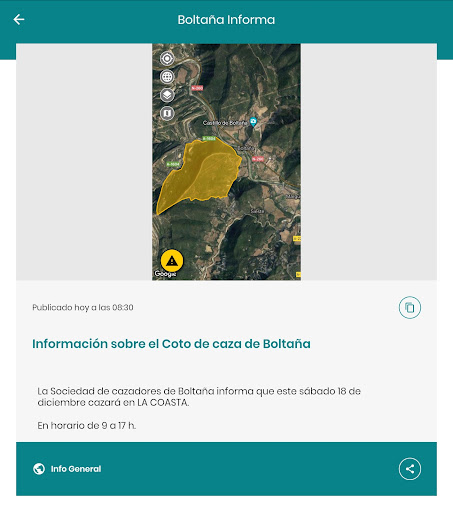This screenshot has width=453, height=512.
Task: Click the Sociedad de cazadores paragraph
Action: tap(199, 397)
